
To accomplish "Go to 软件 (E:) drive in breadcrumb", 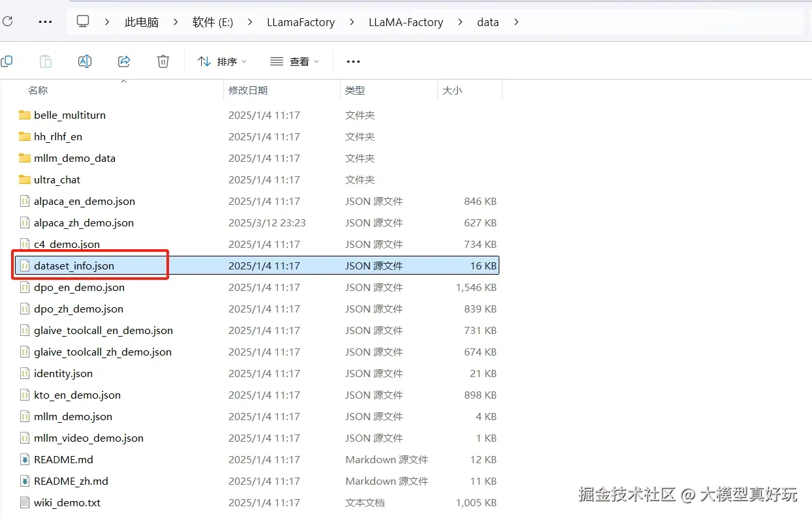I will click(x=213, y=22).
